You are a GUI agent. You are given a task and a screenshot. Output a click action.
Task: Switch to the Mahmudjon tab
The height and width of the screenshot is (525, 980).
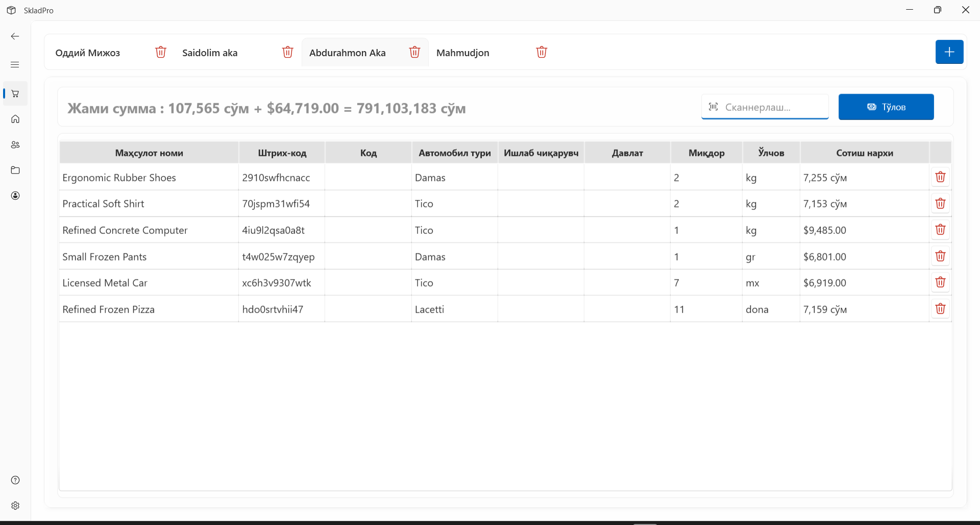pyautogui.click(x=462, y=53)
